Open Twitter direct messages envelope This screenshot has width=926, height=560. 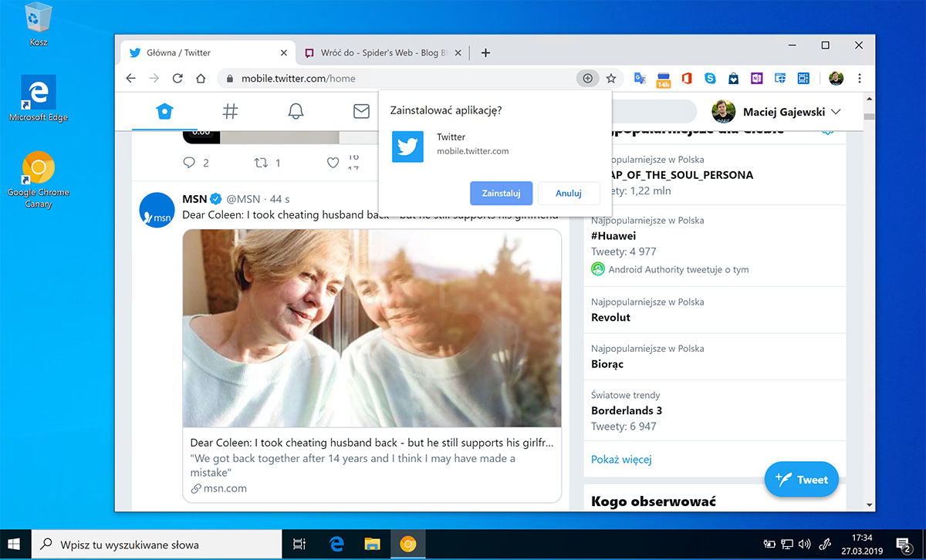click(x=361, y=111)
